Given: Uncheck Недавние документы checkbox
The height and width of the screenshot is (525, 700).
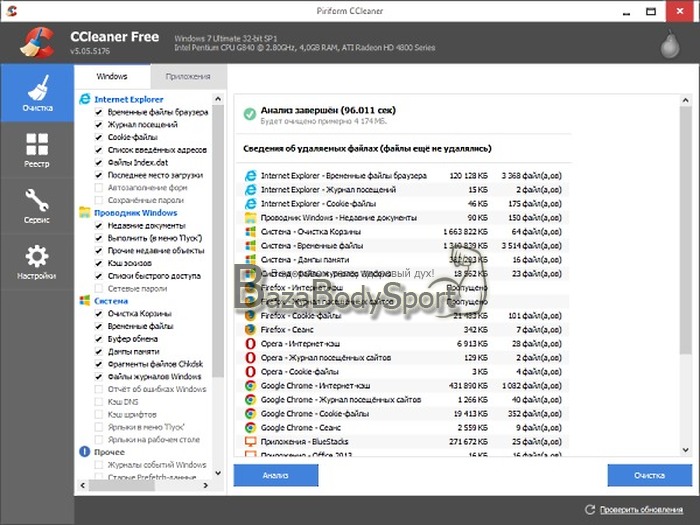Looking at the screenshot, I should [x=99, y=225].
